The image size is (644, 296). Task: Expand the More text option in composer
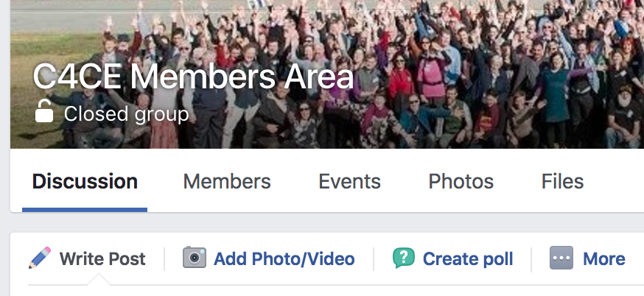(x=603, y=259)
